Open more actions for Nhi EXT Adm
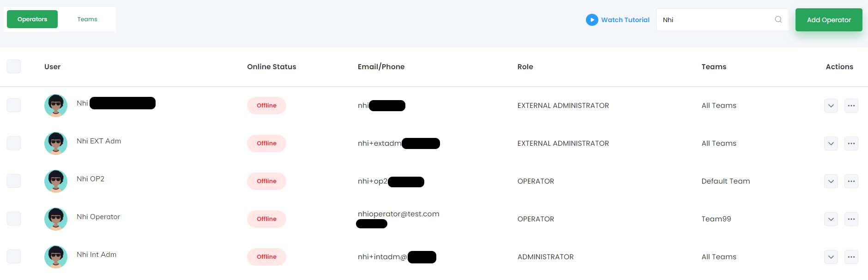Viewport: 868px width, 280px height. point(851,143)
